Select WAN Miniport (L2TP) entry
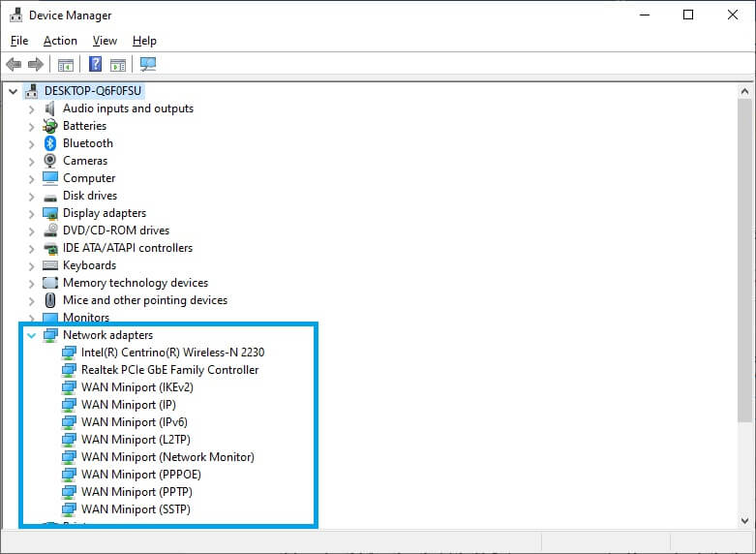The image size is (756, 554). click(x=136, y=440)
